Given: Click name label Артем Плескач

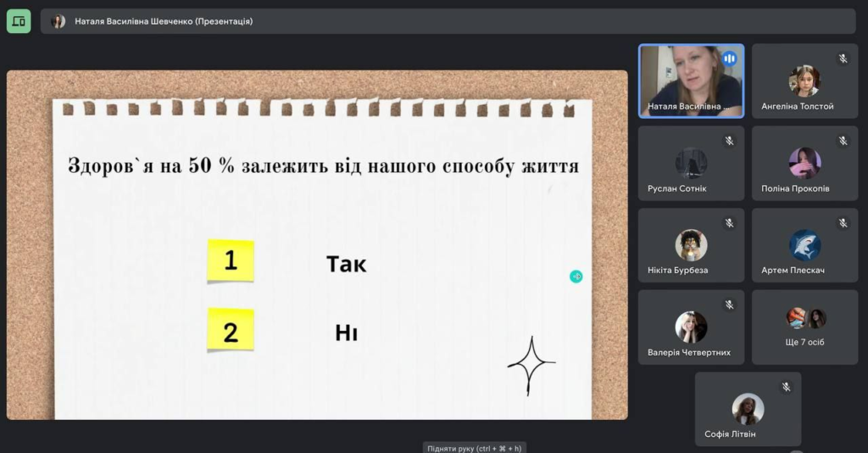Looking at the screenshot, I should [x=793, y=271].
